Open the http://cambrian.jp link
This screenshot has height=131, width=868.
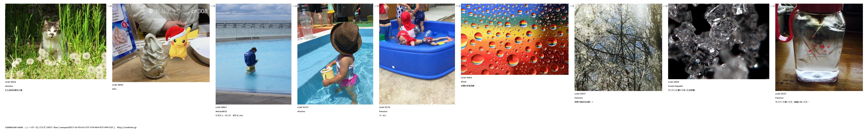coord(127,128)
